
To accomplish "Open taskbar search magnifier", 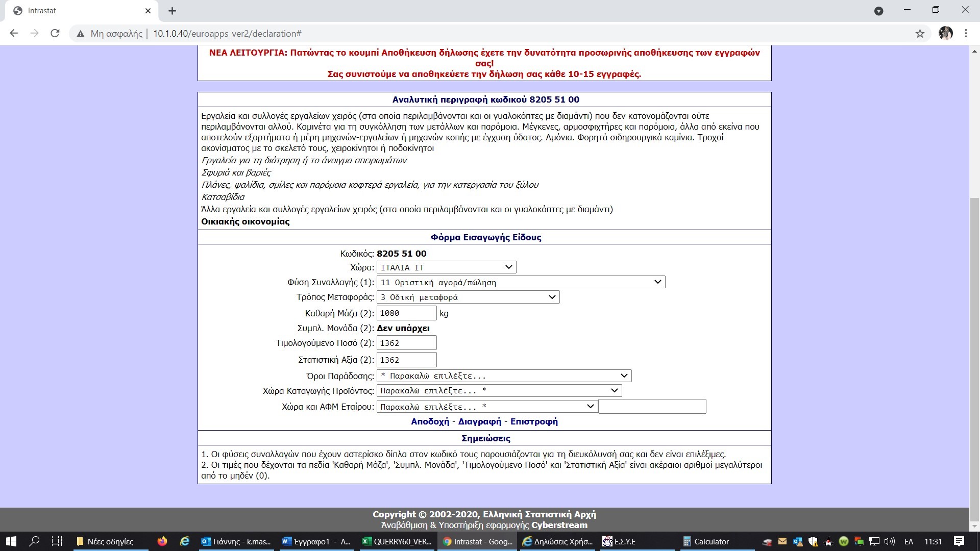I will click(34, 541).
